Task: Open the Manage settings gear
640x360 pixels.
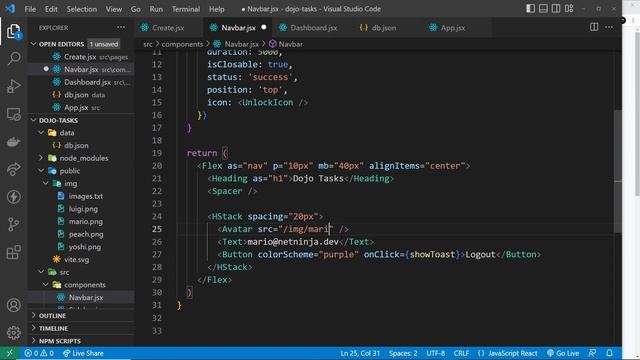Action: point(13,333)
